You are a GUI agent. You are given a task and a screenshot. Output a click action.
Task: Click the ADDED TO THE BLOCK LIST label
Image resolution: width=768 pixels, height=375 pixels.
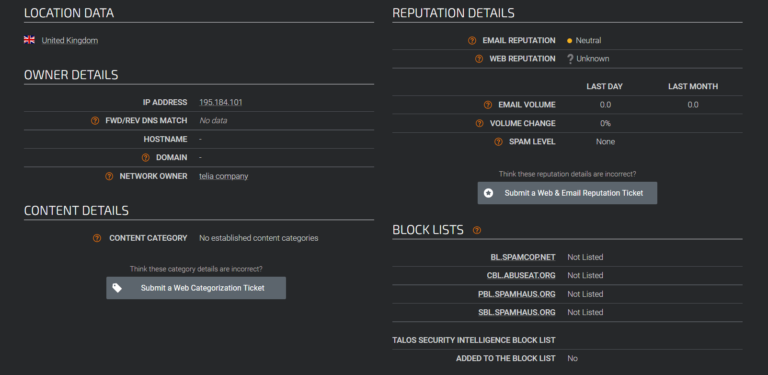click(x=506, y=358)
